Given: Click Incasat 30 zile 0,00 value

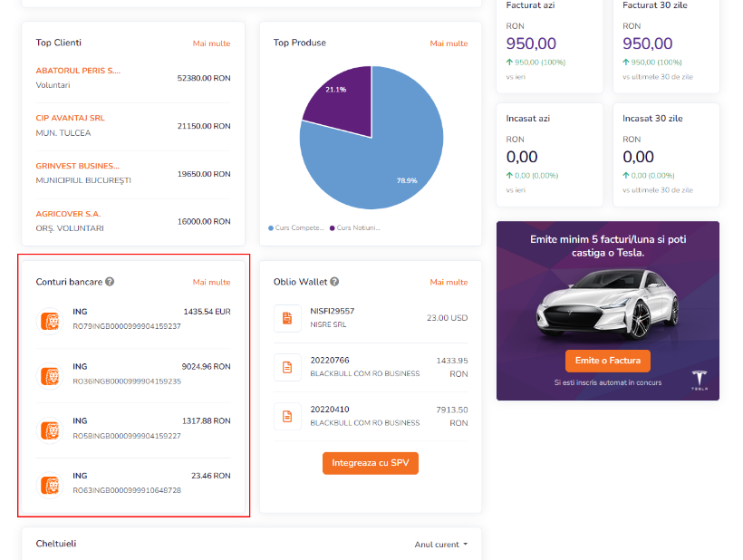Looking at the screenshot, I should point(638,157).
